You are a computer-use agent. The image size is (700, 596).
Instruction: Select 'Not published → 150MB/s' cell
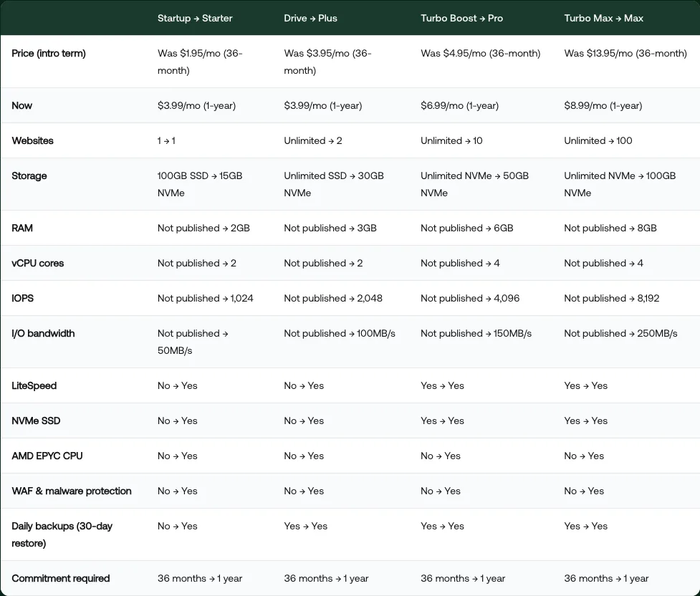coord(476,334)
